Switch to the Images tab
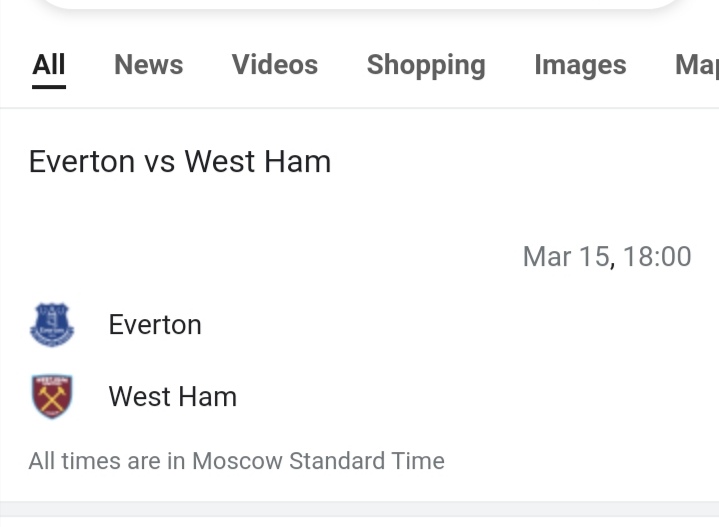Image resolution: width=719 pixels, height=527 pixels. tap(580, 65)
